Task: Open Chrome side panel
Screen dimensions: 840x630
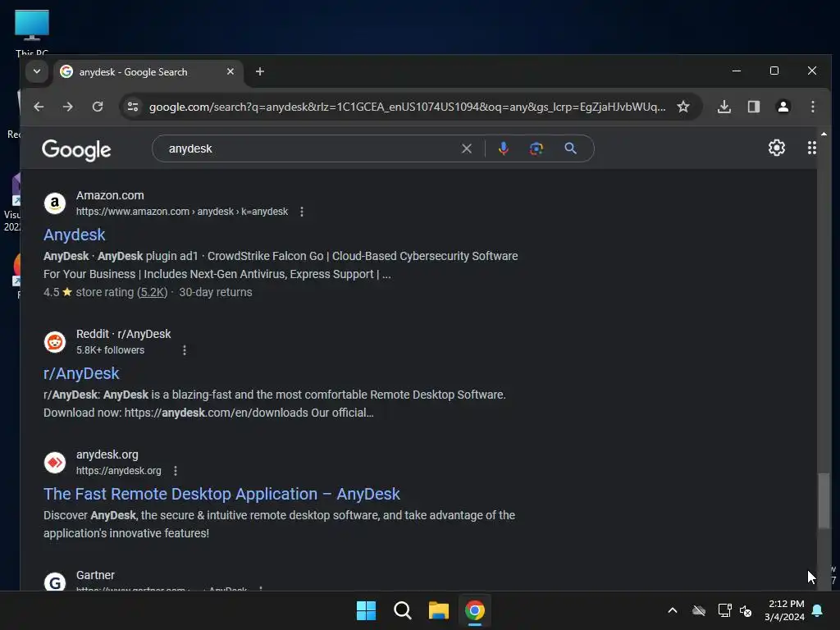Action: point(754,107)
